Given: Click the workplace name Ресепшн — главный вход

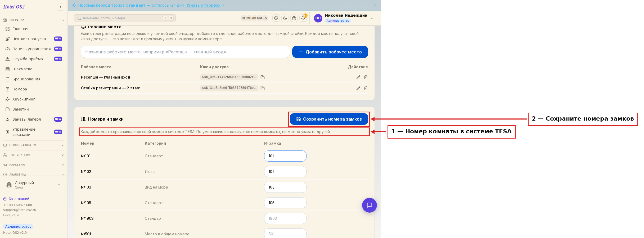Looking at the screenshot, I should [106, 77].
